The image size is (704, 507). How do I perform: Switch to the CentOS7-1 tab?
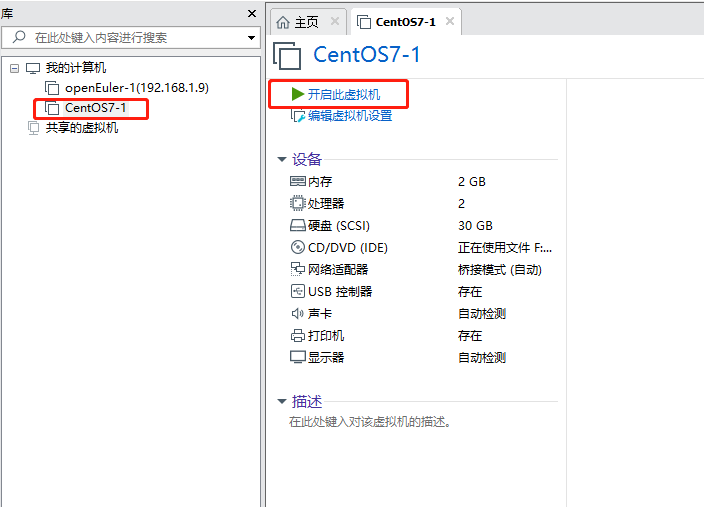tap(406, 22)
